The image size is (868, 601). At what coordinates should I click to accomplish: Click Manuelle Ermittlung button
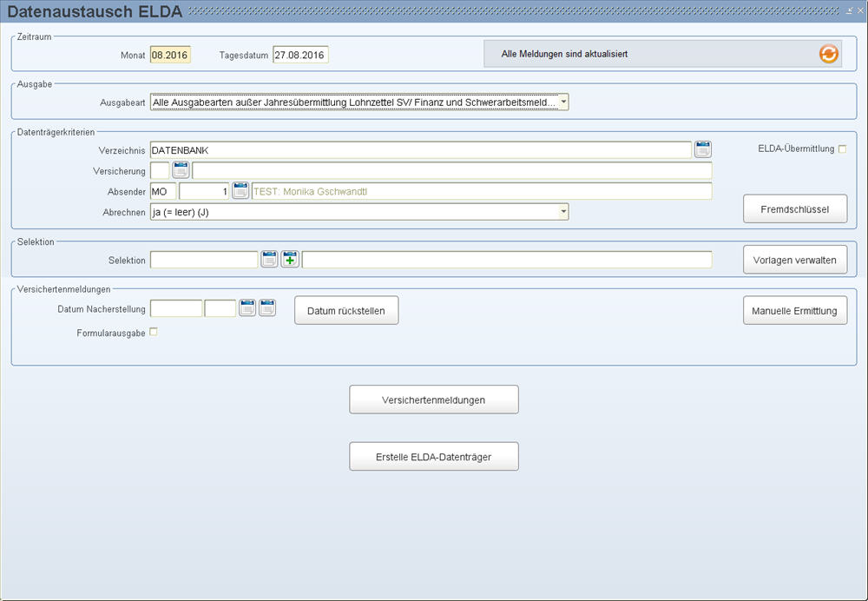(794, 310)
